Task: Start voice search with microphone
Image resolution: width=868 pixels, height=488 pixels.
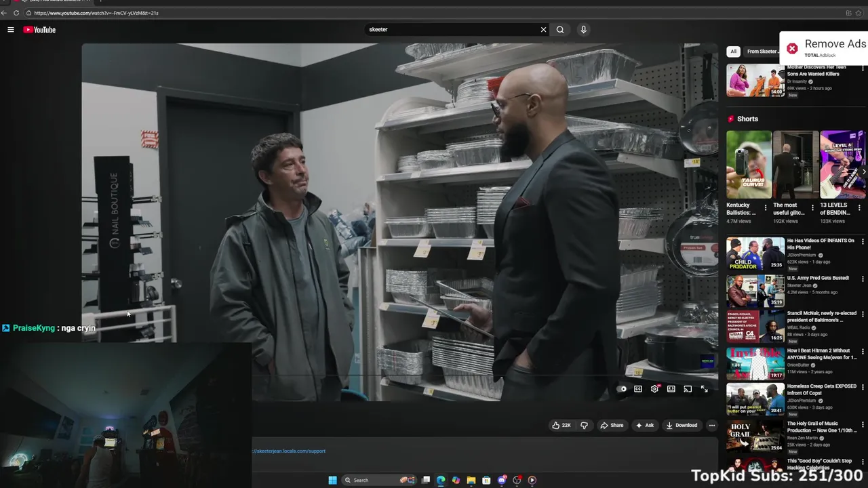Action: pos(583,30)
